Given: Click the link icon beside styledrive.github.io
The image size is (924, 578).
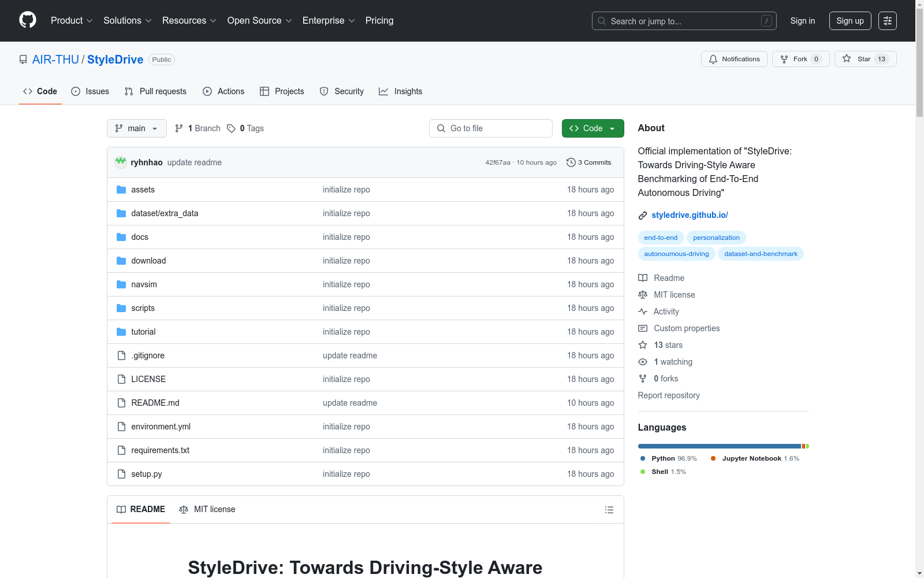Looking at the screenshot, I should tap(643, 215).
